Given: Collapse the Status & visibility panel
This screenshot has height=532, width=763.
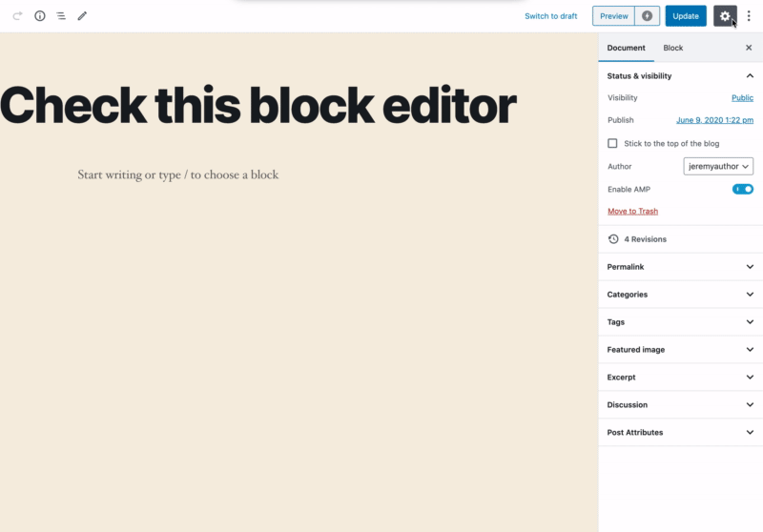Looking at the screenshot, I should tap(680, 76).
